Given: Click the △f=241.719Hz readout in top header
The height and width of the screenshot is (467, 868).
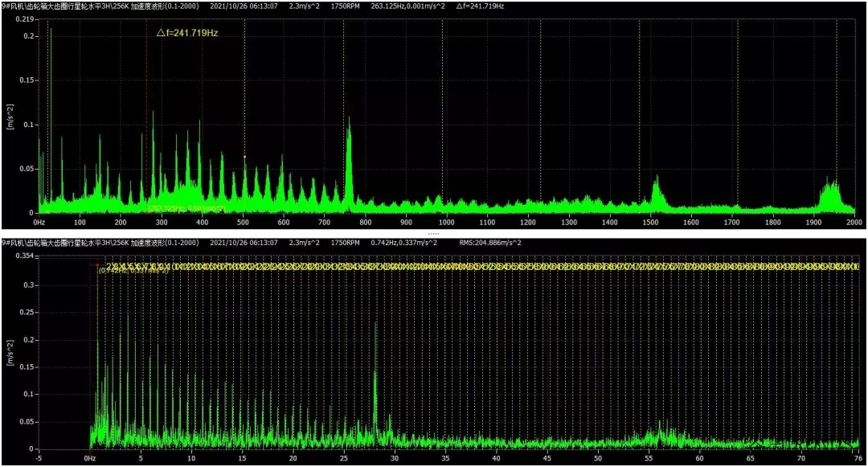Looking at the screenshot, I should (480, 6).
